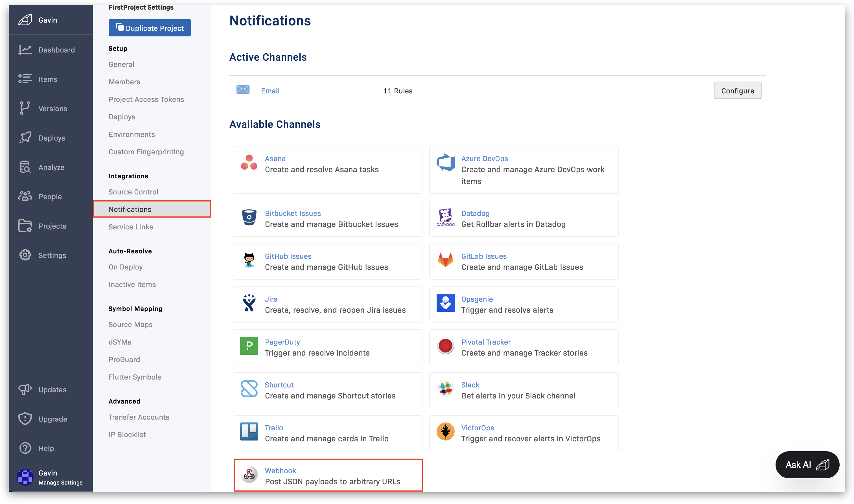854x504 pixels.
Task: Open the Dashboard chart icon
Action: pyautogui.click(x=25, y=50)
